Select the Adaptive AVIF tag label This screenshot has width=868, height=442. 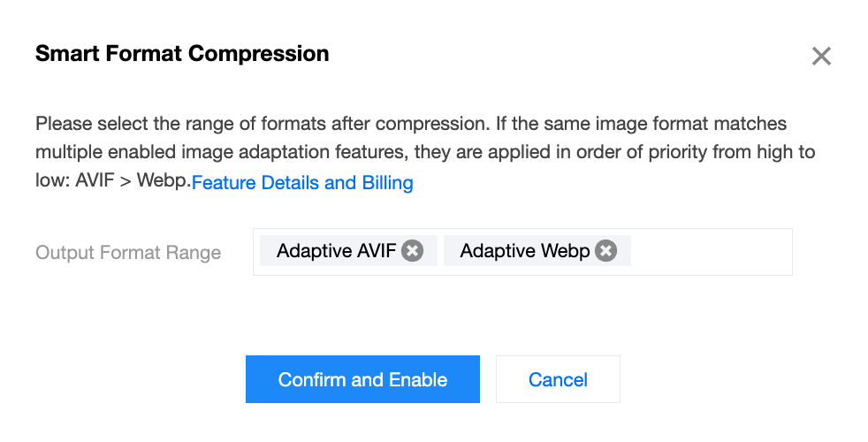tap(336, 251)
